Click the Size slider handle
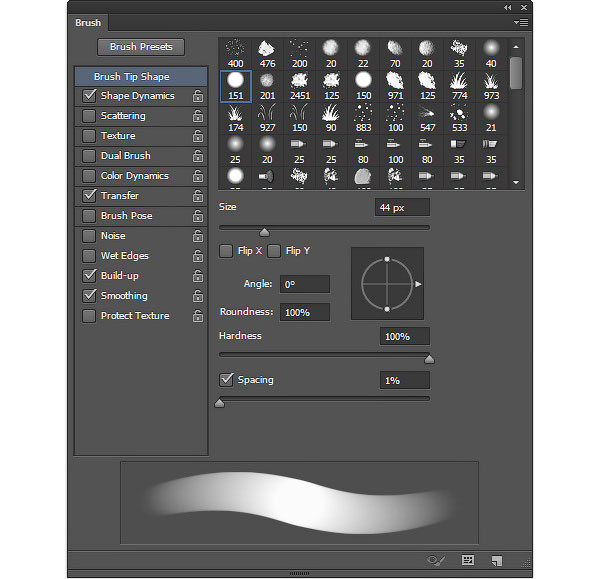Viewport: 600px width, 579px height. pos(264,232)
